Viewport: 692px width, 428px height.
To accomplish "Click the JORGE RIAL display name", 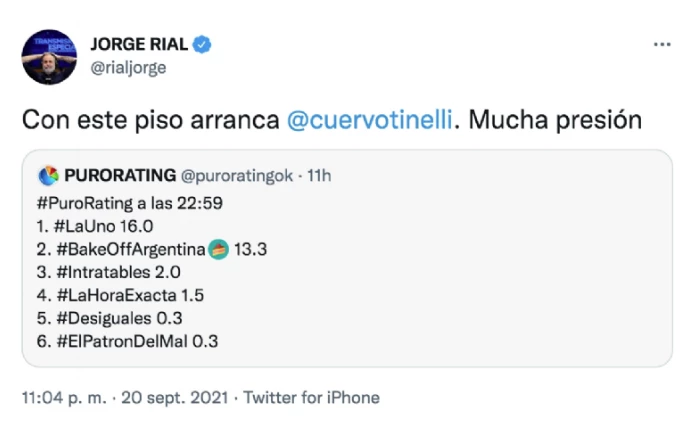I will point(138,45).
